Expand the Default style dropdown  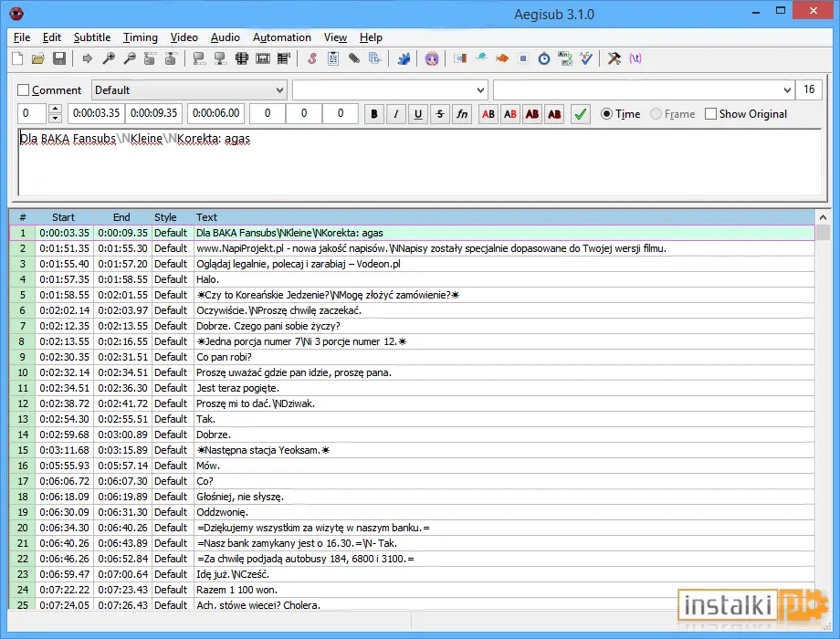(189, 90)
